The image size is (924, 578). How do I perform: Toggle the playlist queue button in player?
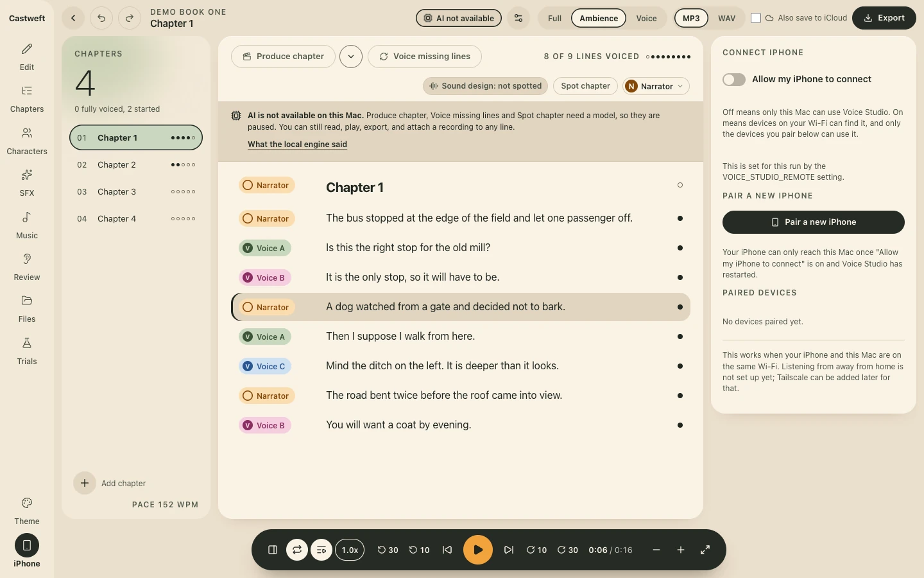point(321,550)
